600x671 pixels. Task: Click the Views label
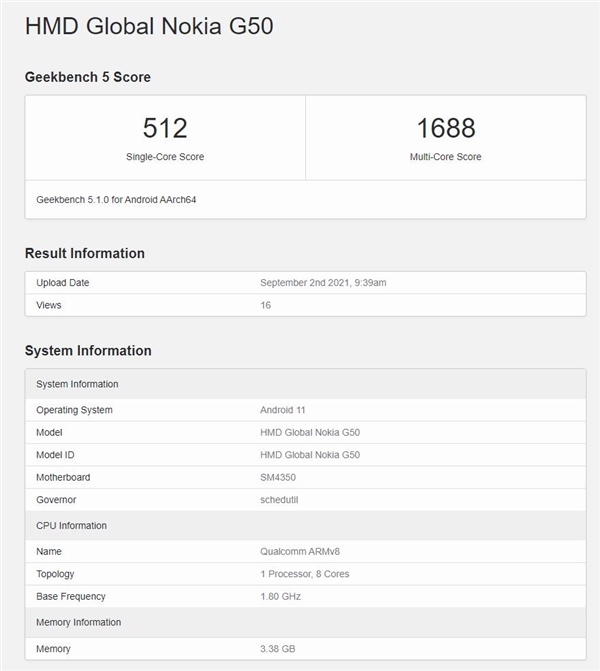coord(49,305)
